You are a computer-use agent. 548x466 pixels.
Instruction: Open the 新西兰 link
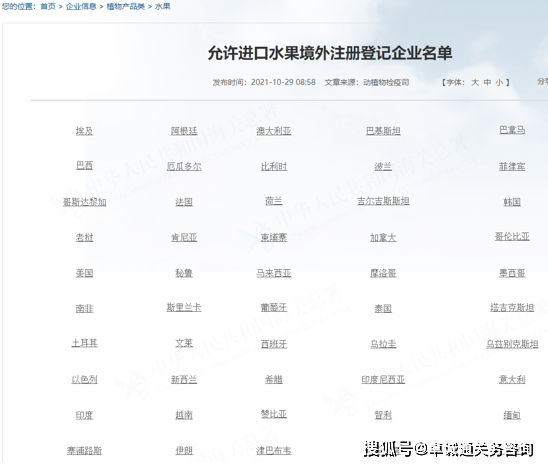pyautogui.click(x=184, y=380)
